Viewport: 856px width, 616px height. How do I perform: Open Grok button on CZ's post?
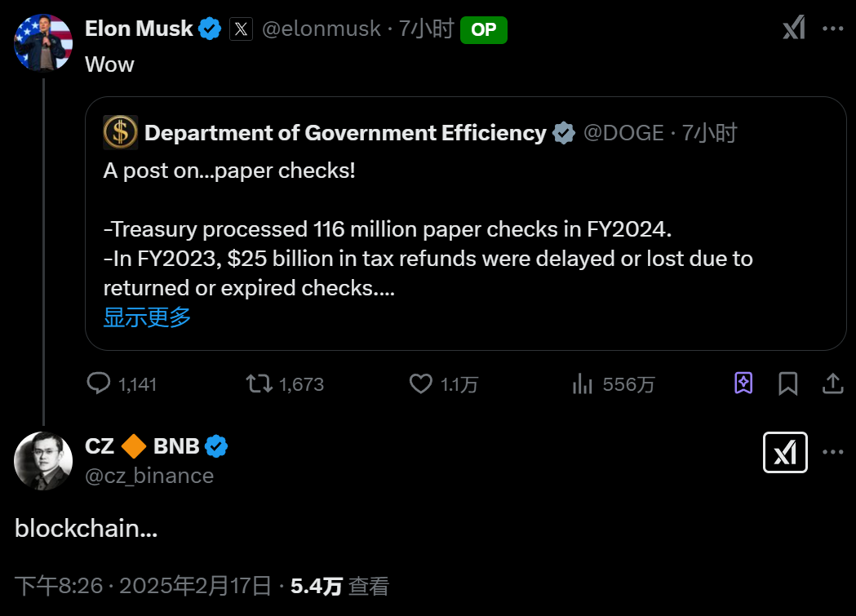pyautogui.click(x=785, y=452)
